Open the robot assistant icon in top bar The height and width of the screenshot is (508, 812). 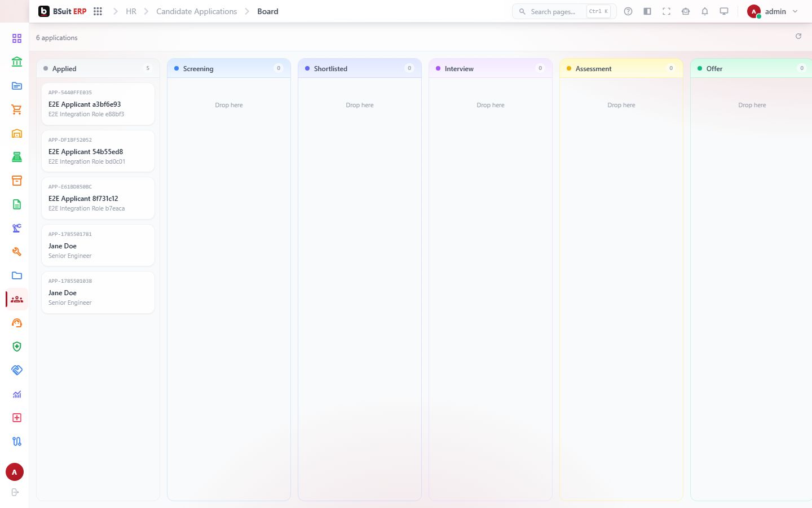click(x=686, y=11)
